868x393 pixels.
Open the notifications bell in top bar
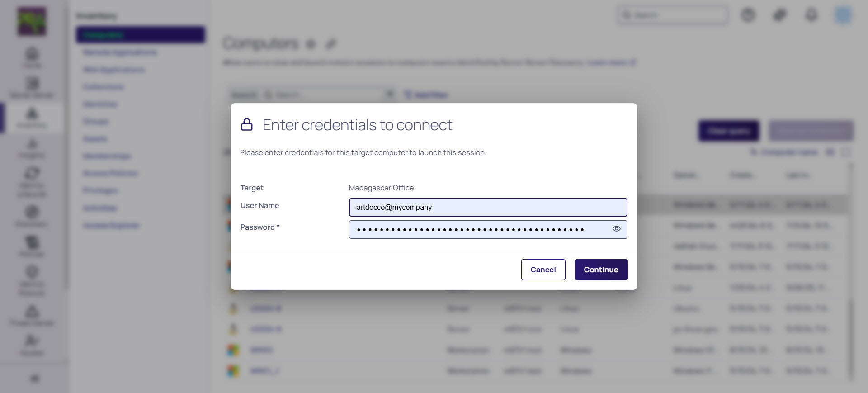point(811,15)
